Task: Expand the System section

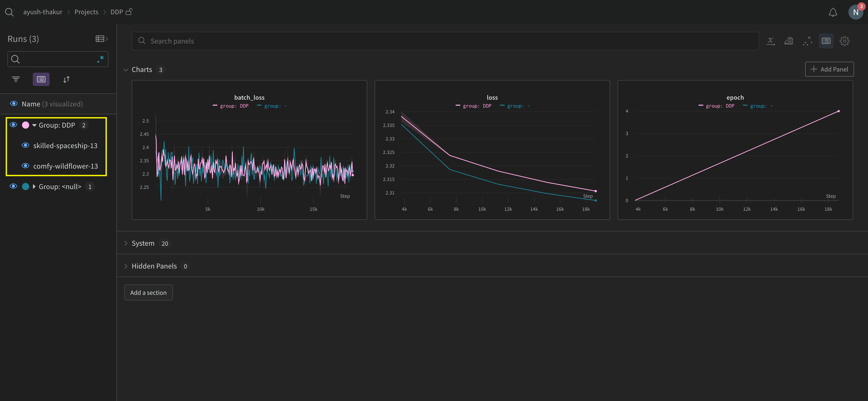Action: (x=126, y=243)
